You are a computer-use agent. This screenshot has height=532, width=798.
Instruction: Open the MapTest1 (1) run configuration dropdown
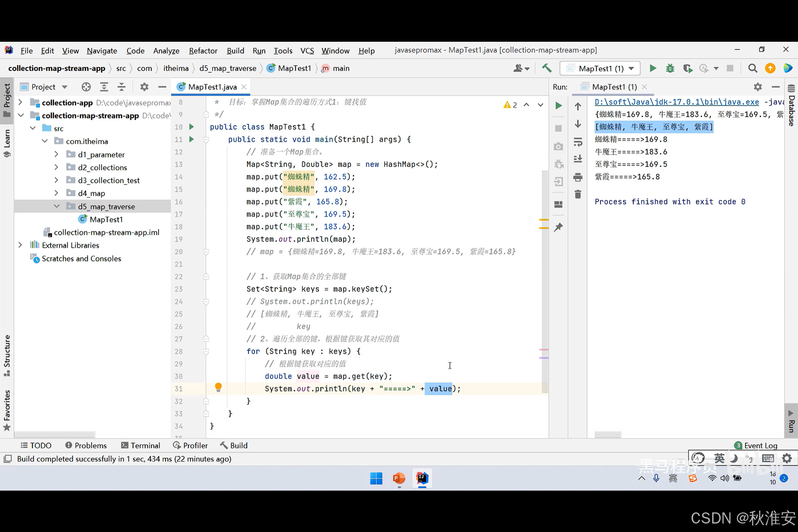[601, 68]
